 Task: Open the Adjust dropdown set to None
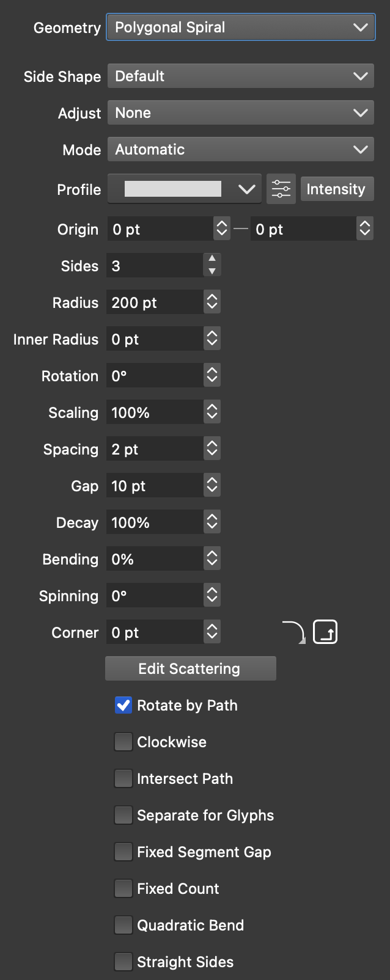pyautogui.click(x=240, y=113)
